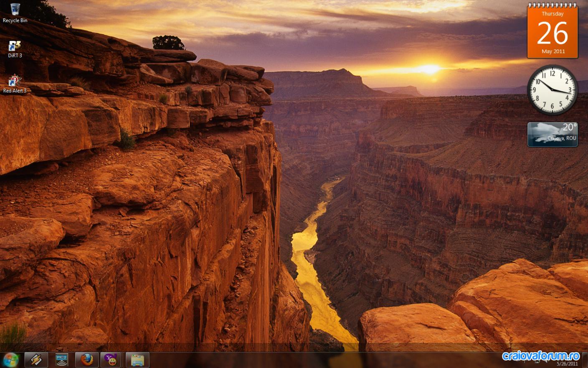Open Windows Explorer from the taskbar
The height and width of the screenshot is (368, 588).
coord(137,360)
